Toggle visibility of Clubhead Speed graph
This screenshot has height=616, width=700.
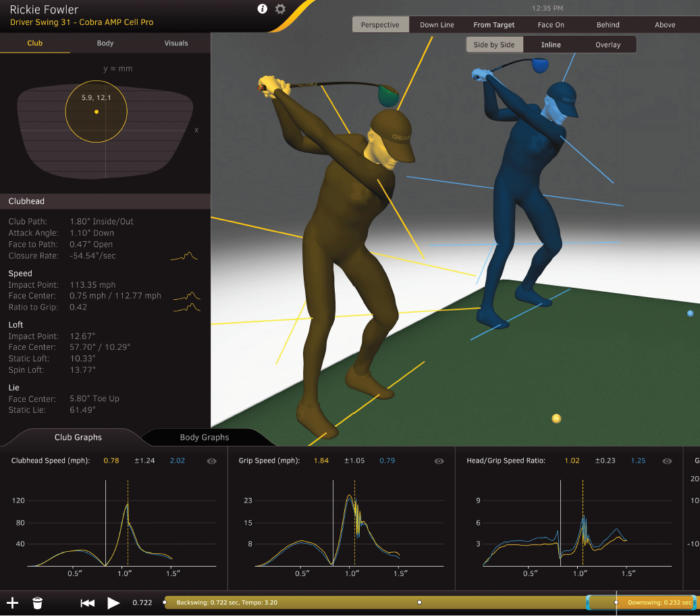(x=212, y=461)
